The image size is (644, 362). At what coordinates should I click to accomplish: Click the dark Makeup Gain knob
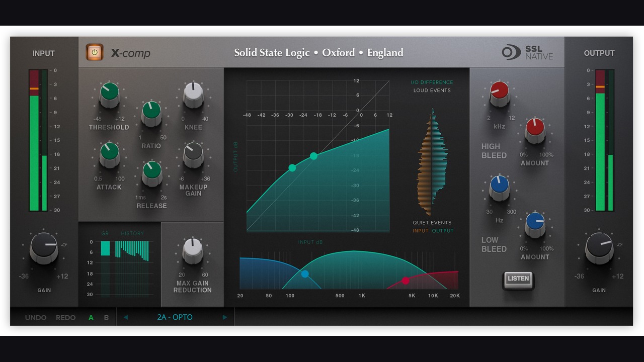[193, 154]
